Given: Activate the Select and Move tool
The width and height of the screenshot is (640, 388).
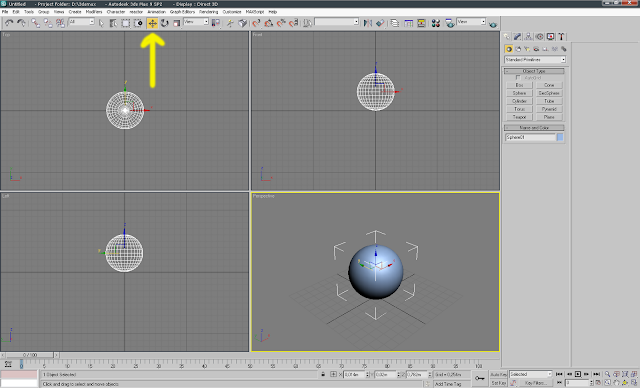Looking at the screenshot, I should [x=152, y=23].
